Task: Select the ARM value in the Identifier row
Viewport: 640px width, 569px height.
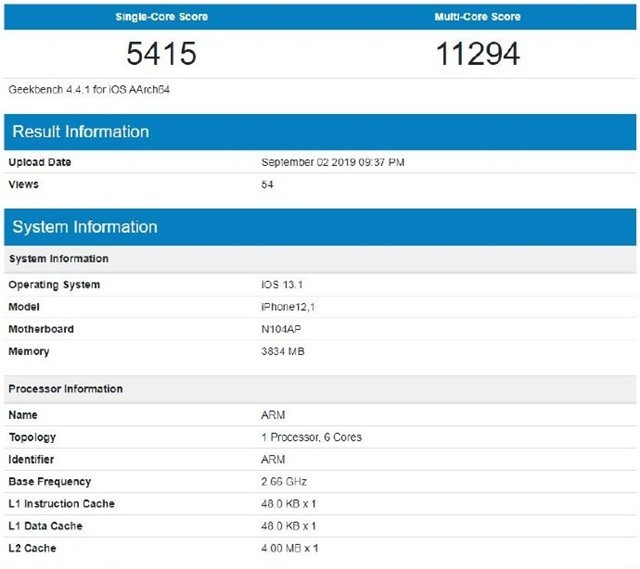Action: click(273, 460)
